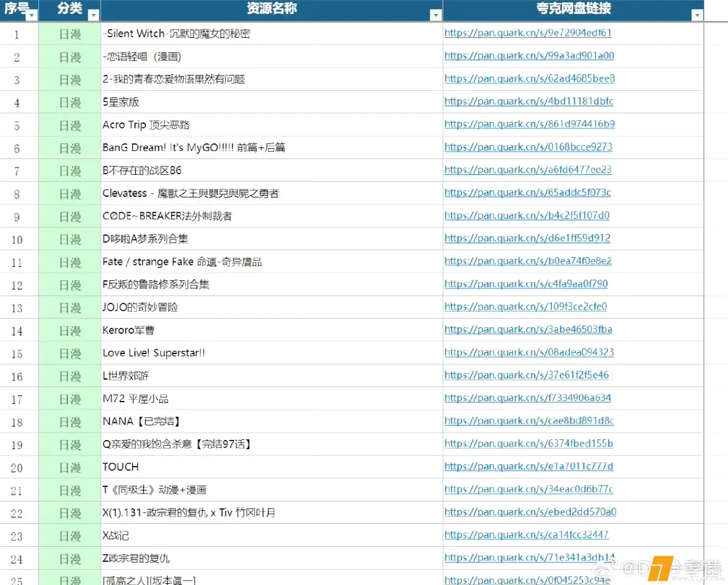Open filter dropdown for 序号 column

tap(31, 16)
